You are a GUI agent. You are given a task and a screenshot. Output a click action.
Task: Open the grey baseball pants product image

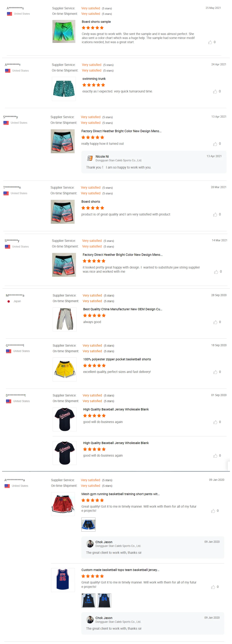(64, 319)
